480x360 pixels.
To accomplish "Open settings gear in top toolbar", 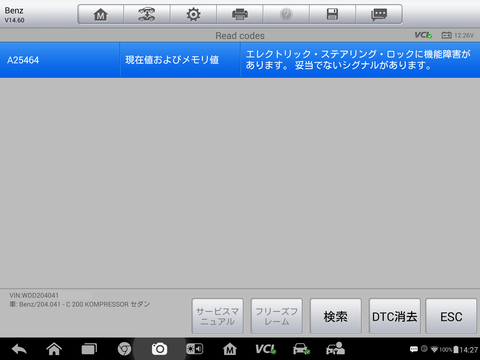I will coord(193,14).
